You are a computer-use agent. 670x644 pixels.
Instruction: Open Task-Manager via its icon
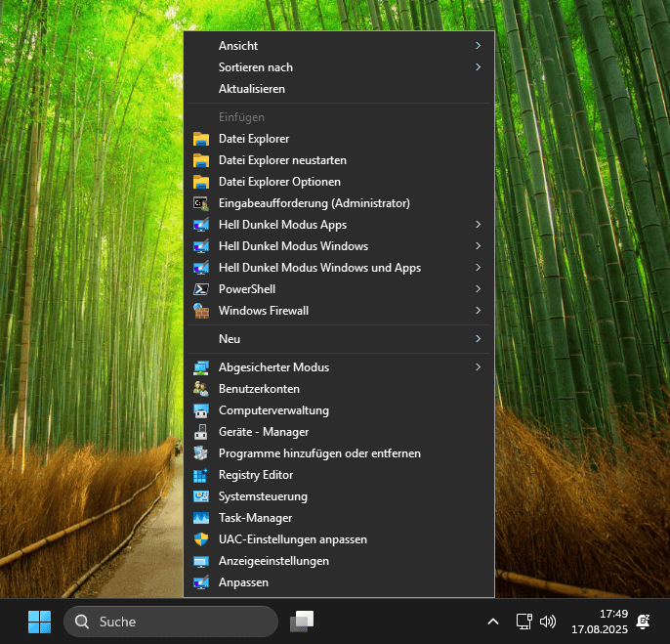click(x=201, y=518)
